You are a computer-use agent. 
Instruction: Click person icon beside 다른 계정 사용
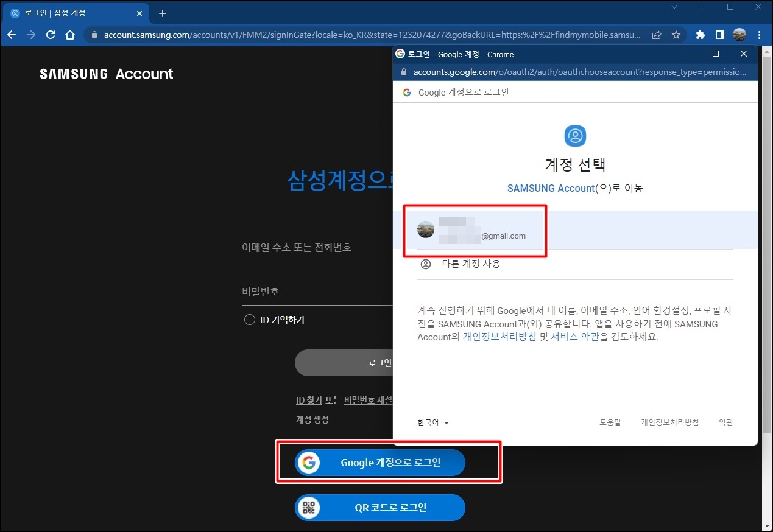tap(426, 264)
